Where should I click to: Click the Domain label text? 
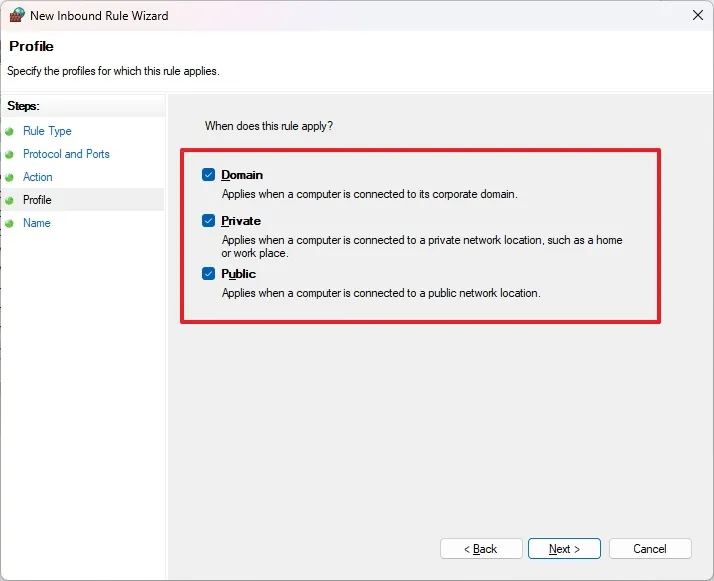[x=242, y=175]
